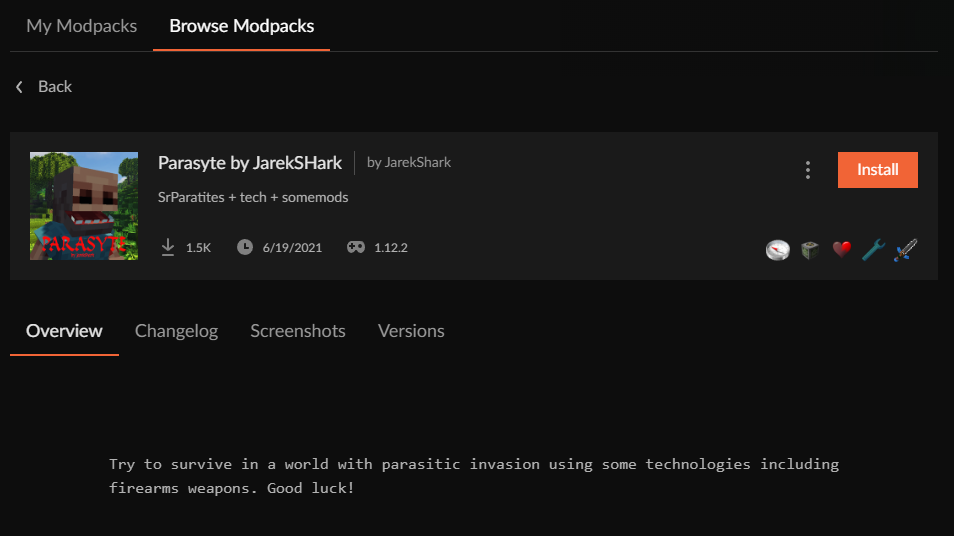Click the blue wrench tech category icon

pyautogui.click(x=873, y=250)
